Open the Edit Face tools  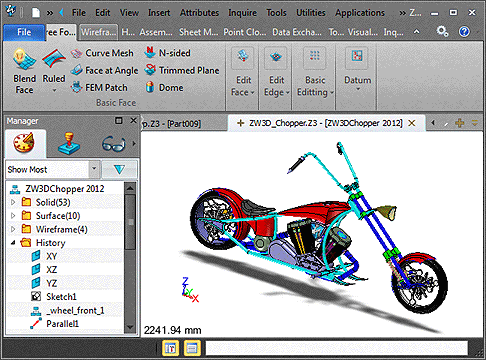[243, 72]
